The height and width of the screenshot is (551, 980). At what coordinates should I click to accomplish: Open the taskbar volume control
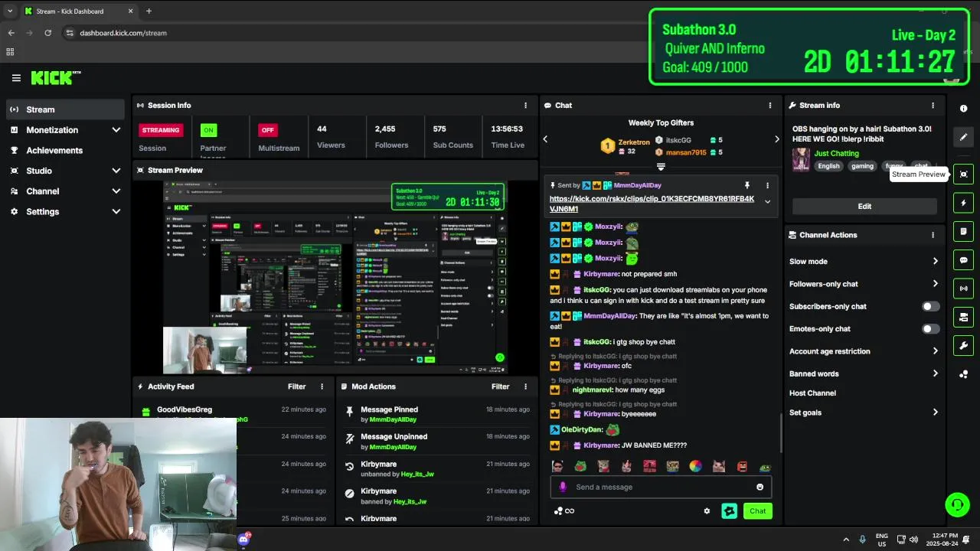pos(913,540)
